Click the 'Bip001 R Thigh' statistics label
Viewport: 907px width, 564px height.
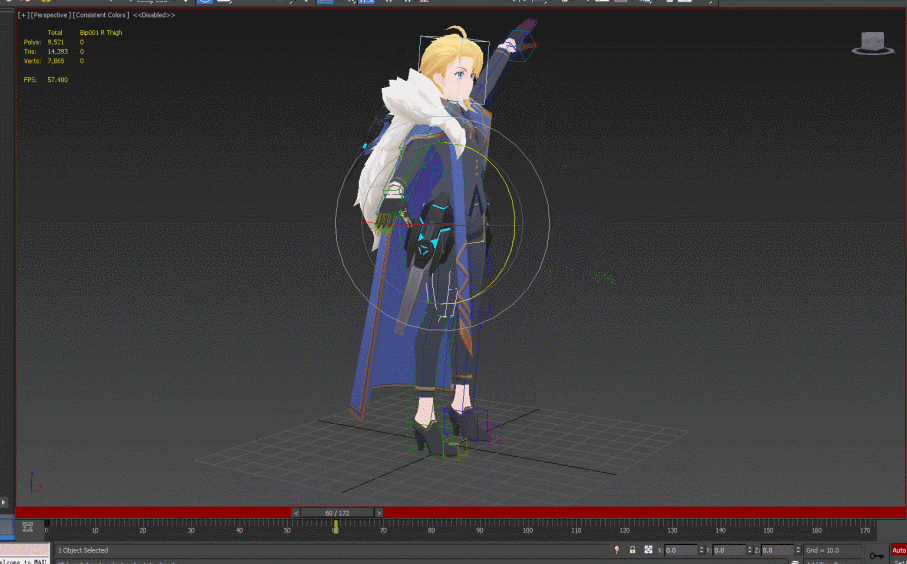pyautogui.click(x=101, y=33)
